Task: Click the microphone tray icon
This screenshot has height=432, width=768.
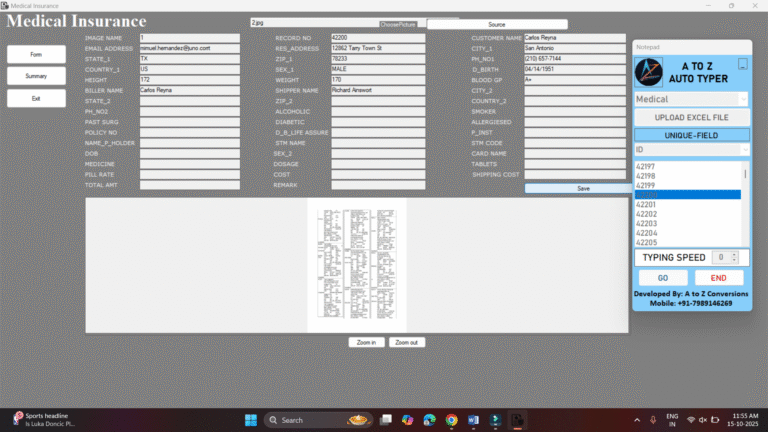Action: [x=653, y=420]
